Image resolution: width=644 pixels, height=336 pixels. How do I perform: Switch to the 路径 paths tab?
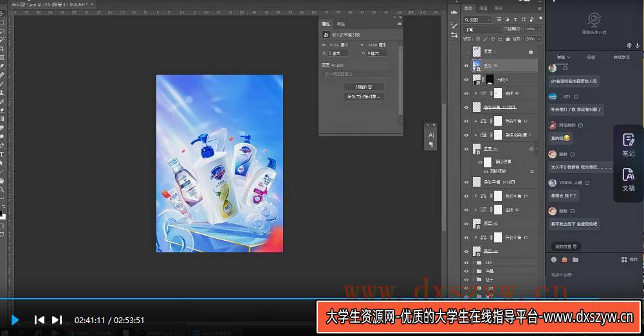499,8
